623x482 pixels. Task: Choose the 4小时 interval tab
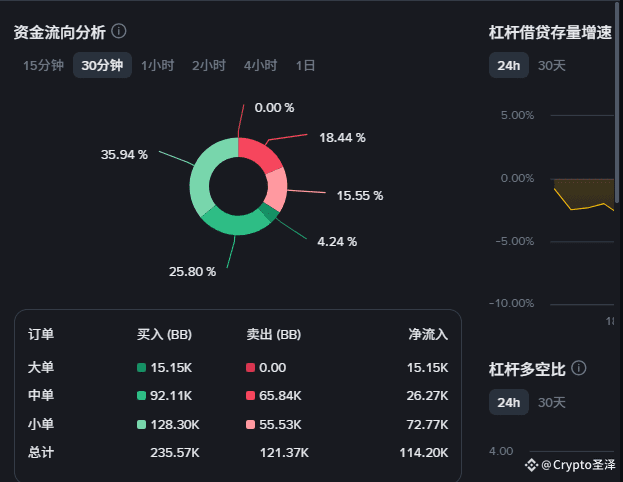click(x=261, y=65)
